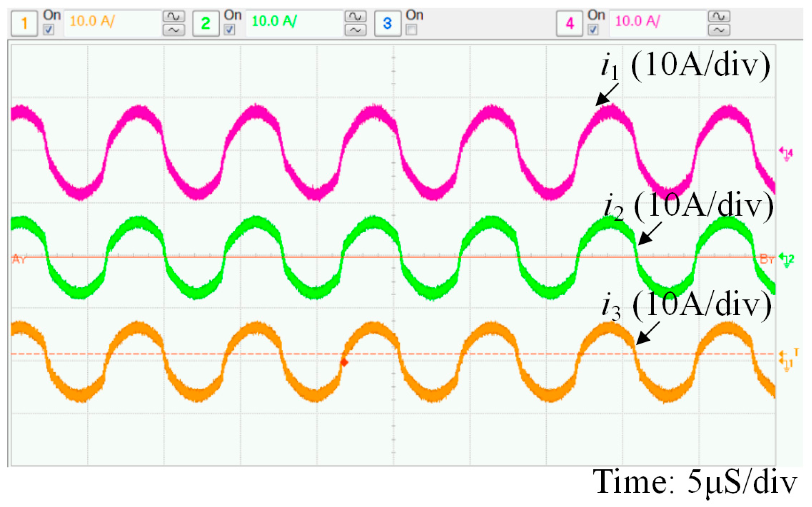Decrease channel 4 scale with small-wave icon
812x507 pixels.
click(719, 30)
